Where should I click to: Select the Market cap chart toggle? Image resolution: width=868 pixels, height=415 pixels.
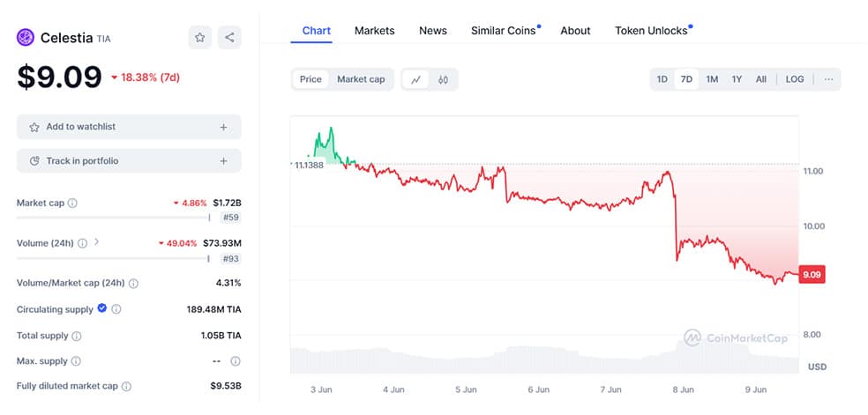click(361, 79)
